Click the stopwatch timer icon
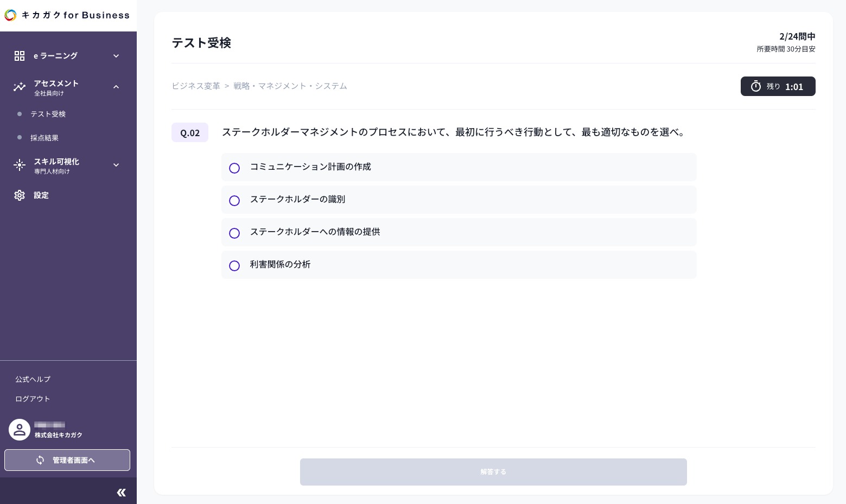 pos(755,86)
